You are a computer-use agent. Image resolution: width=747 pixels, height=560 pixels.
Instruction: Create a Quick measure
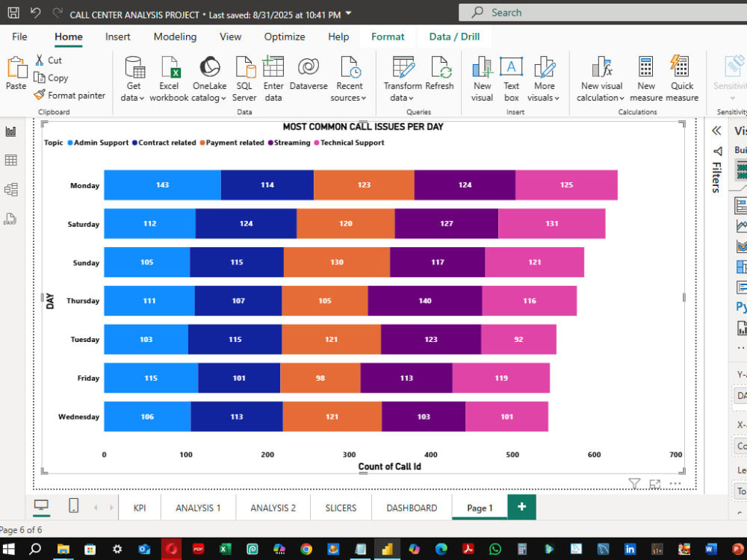point(682,78)
